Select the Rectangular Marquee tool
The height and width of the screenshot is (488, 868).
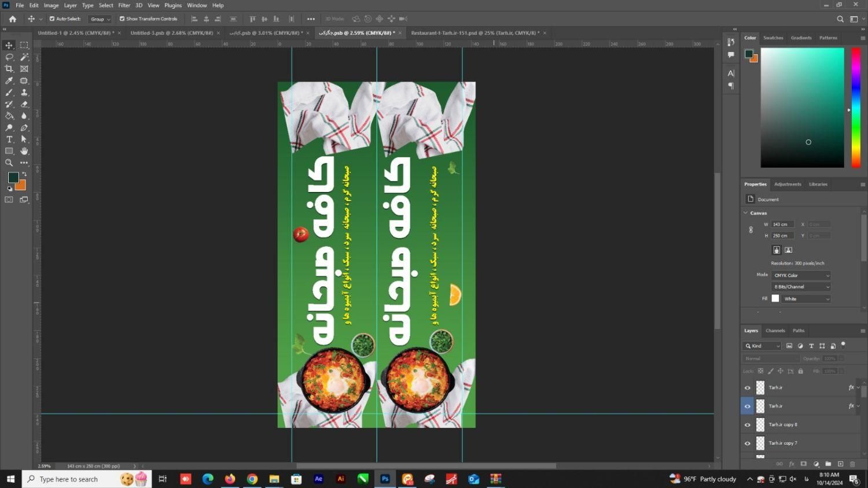click(x=24, y=45)
